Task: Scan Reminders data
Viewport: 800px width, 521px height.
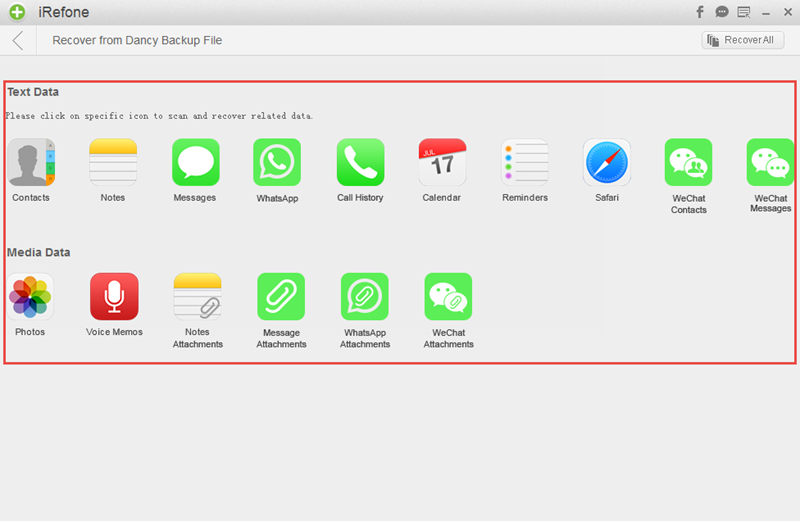Action: 524,162
